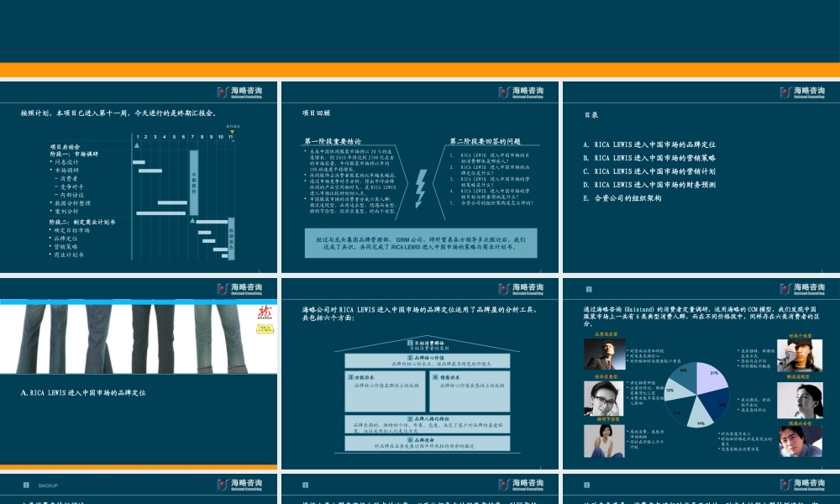Click section title A. RICA LEWIS 进入中国市场的品牌定位 under jeans
The height and width of the screenshot is (504, 840).
click(x=83, y=393)
